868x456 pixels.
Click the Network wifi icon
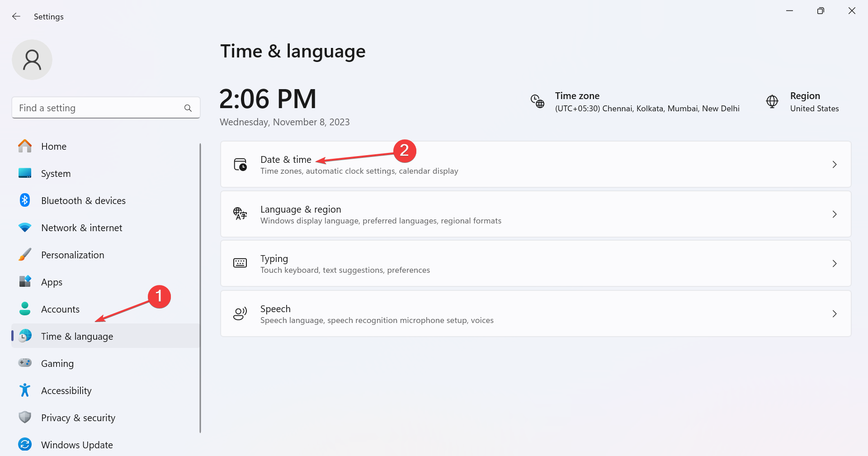[25, 228]
